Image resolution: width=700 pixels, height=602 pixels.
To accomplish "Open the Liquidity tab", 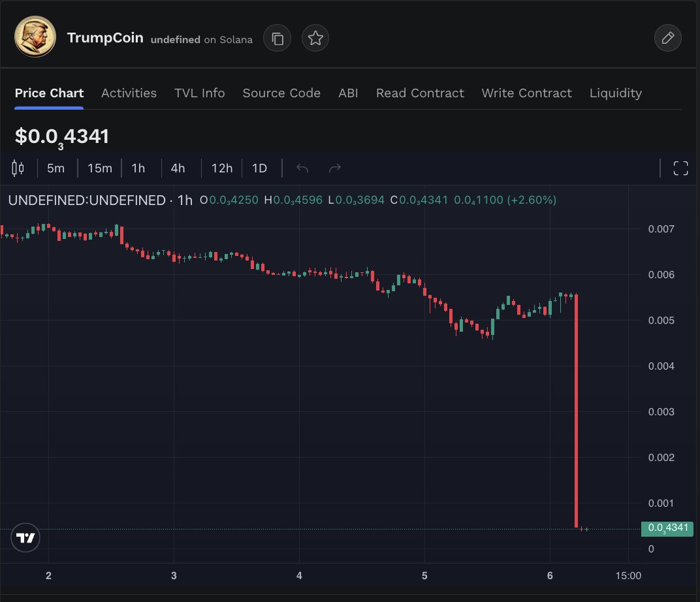I will 616,93.
